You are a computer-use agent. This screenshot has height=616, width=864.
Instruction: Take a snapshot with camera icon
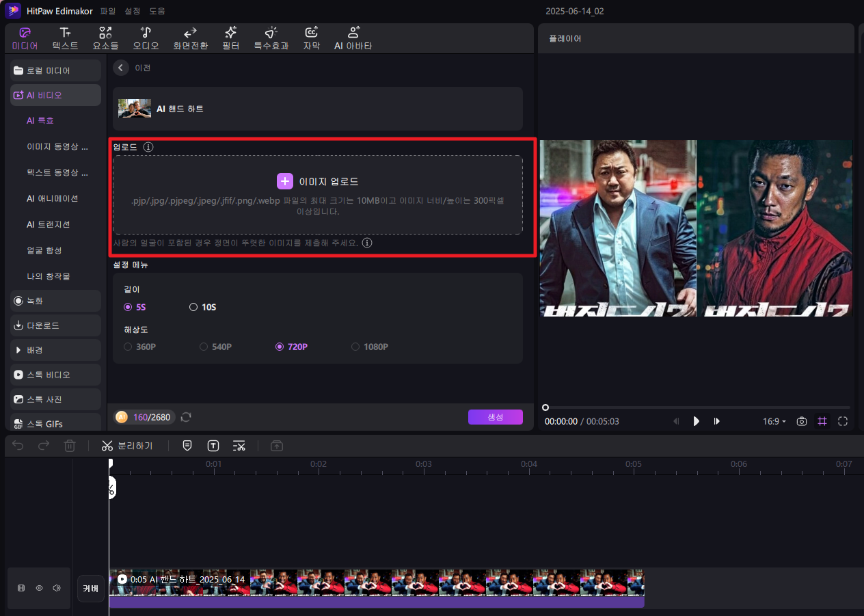coord(801,421)
